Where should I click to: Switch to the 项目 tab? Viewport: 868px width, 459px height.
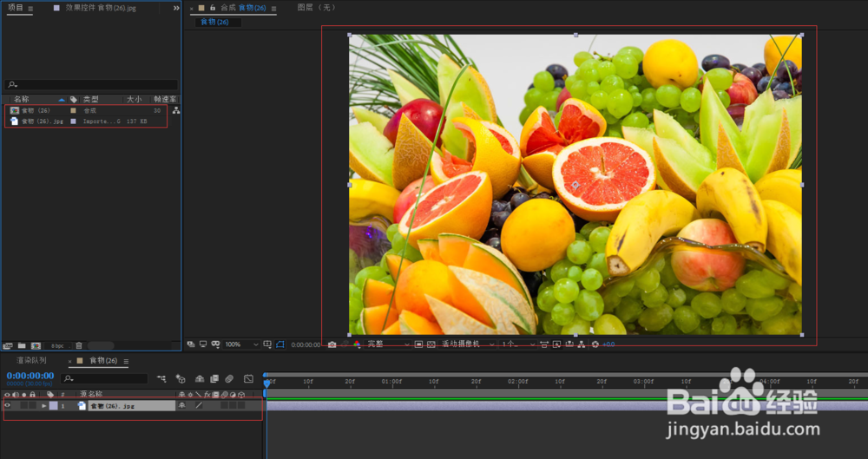click(x=16, y=8)
